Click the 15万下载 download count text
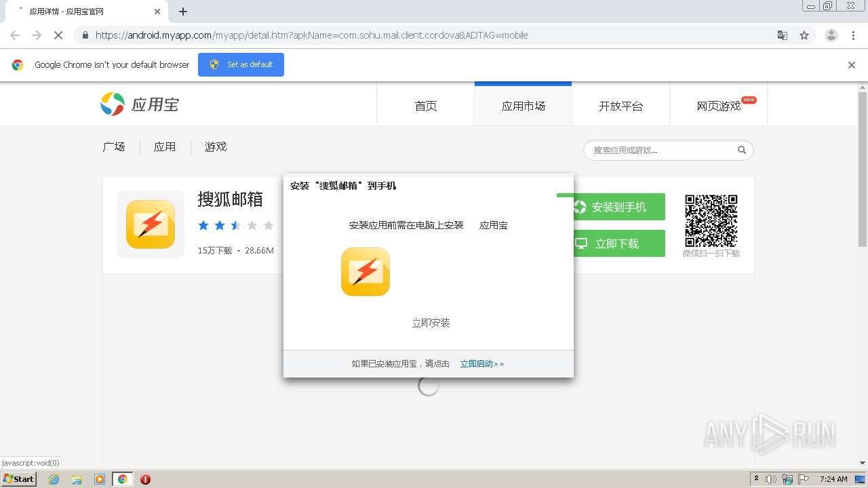This screenshot has height=488, width=868. click(x=215, y=251)
